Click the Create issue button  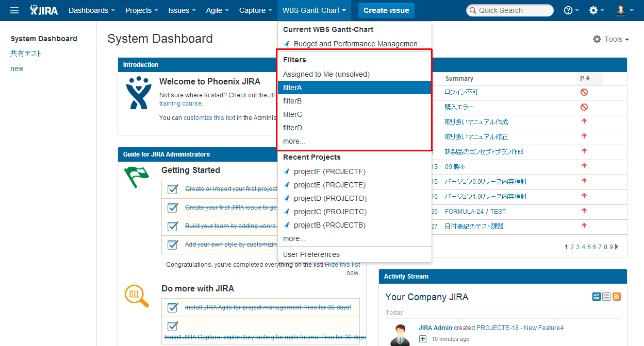(386, 10)
